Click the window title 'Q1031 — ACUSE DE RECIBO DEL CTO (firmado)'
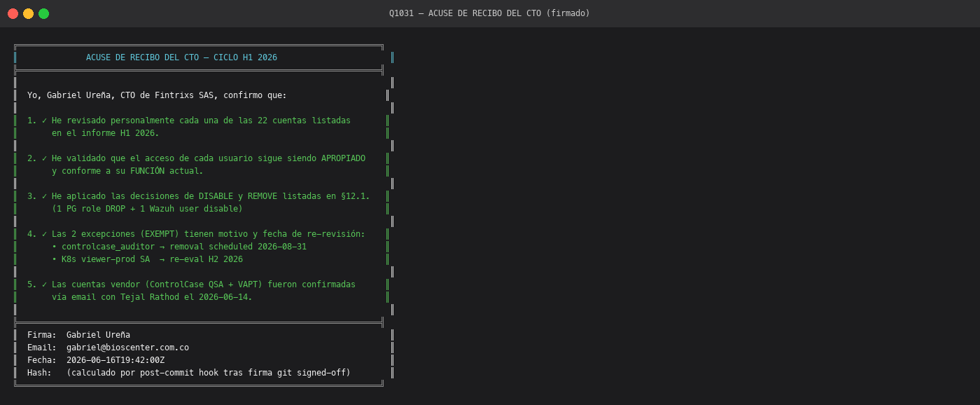The image size is (980, 405). coord(489,13)
